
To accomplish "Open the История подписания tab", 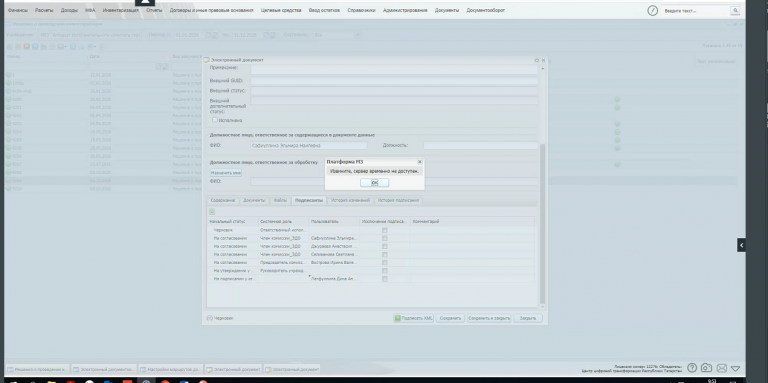I will click(398, 200).
